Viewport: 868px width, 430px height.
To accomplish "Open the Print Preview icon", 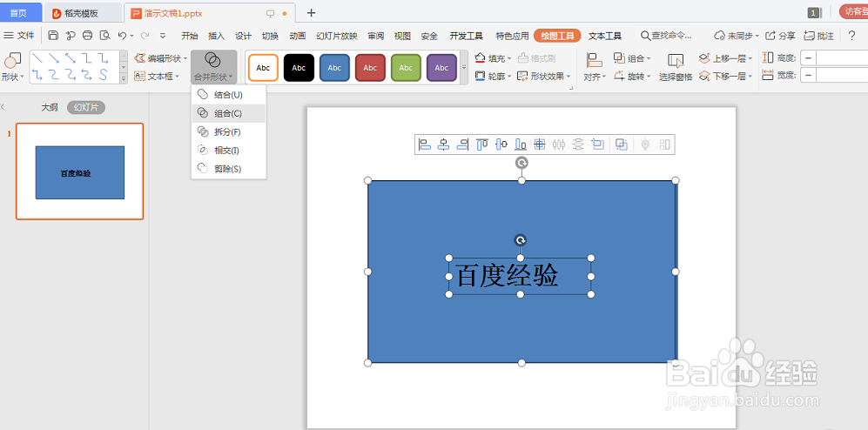I will (104, 36).
